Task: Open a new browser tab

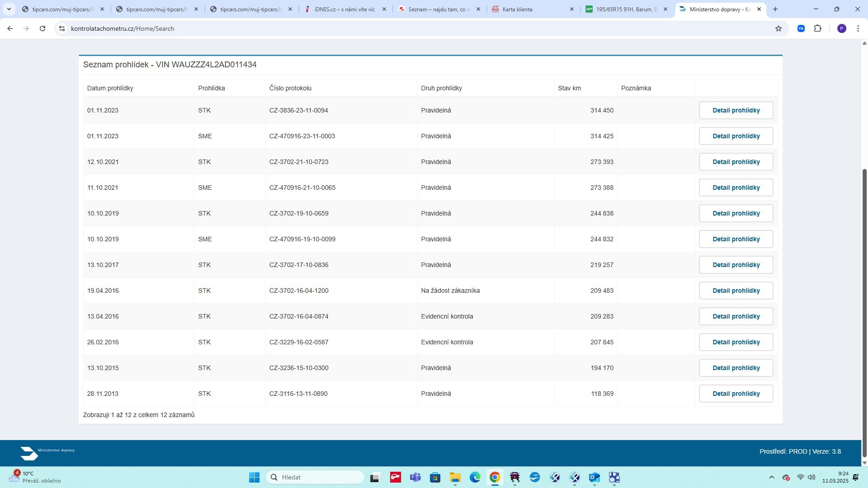Action: coord(775,9)
